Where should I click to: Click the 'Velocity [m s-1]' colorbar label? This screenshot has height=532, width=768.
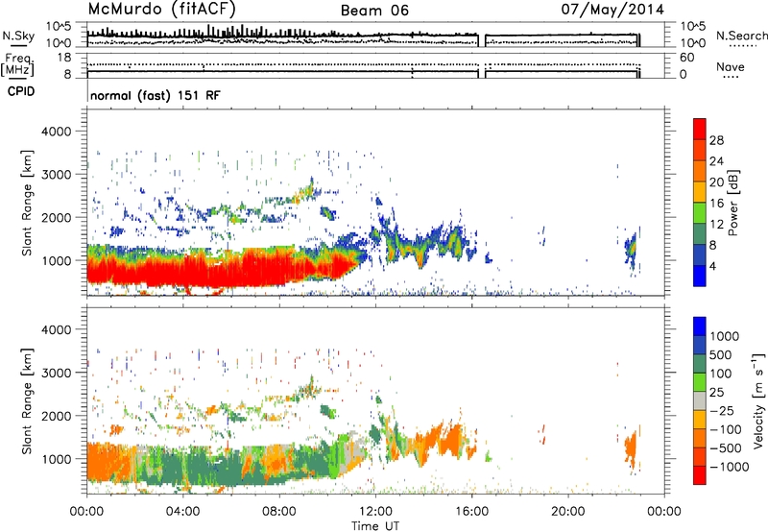pyautogui.click(x=758, y=400)
